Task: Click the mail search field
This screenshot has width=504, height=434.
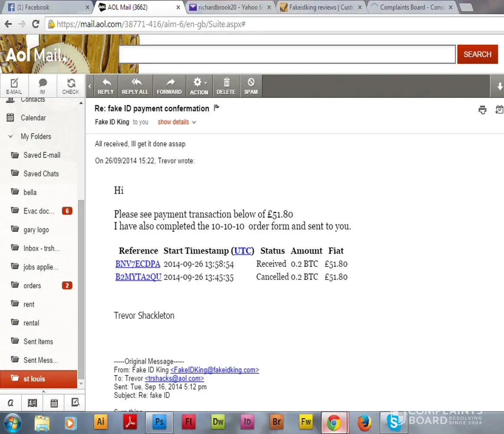Action: pyautogui.click(x=287, y=54)
